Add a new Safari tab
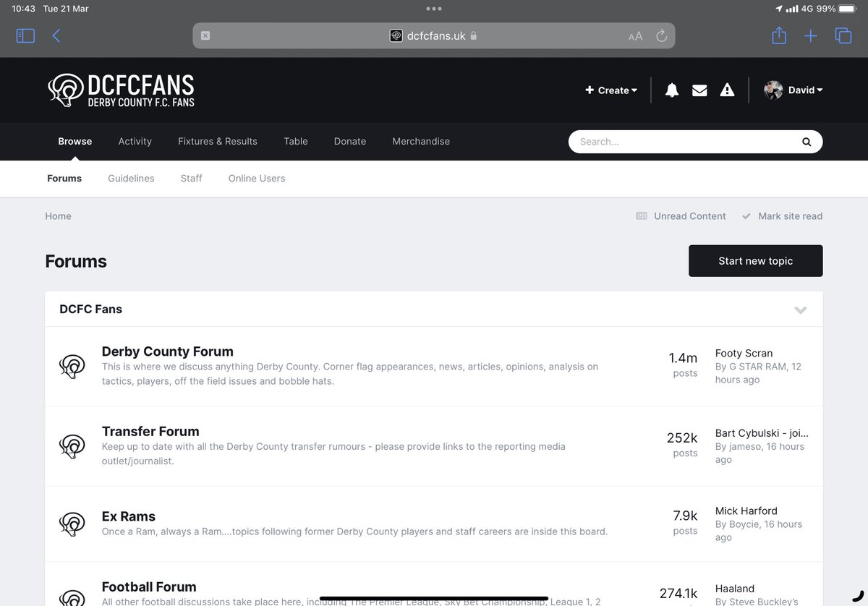This screenshot has height=606, width=868. (811, 35)
